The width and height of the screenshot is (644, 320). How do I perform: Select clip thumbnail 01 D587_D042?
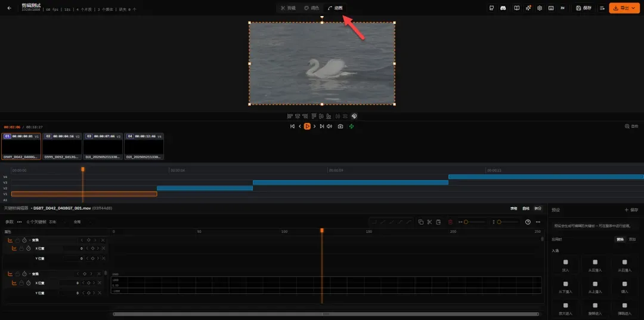pyautogui.click(x=21, y=146)
